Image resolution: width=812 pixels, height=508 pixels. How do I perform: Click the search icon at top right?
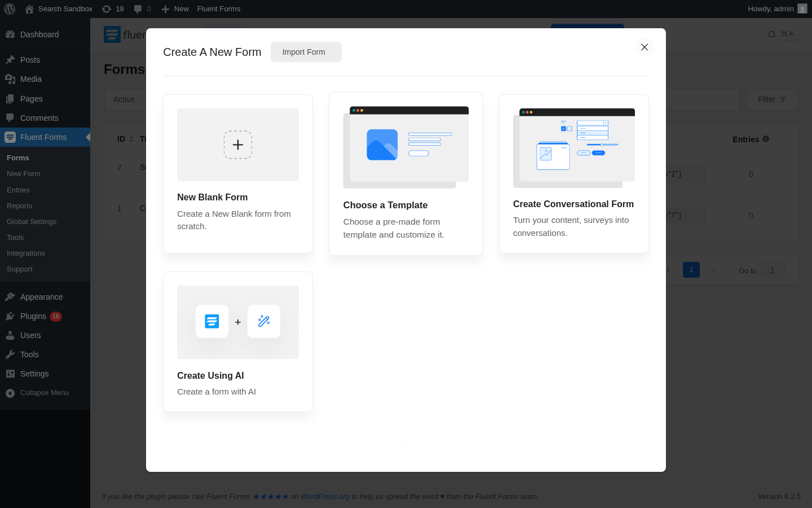tap(772, 34)
